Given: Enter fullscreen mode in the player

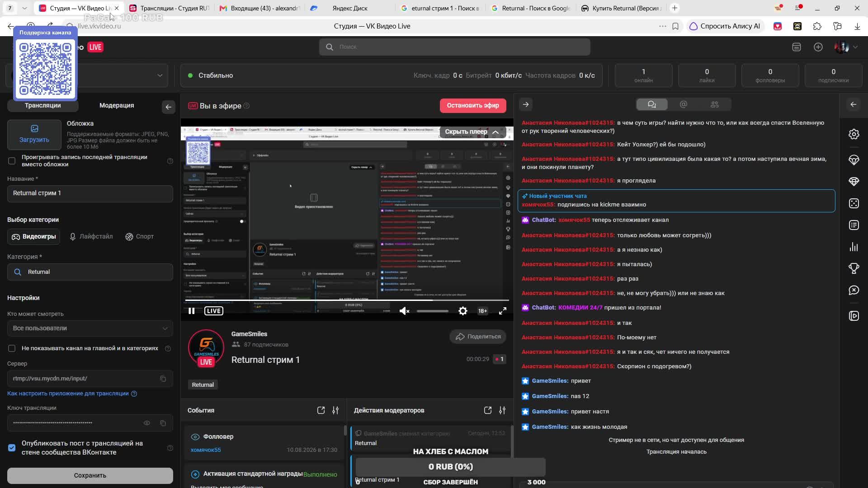Looking at the screenshot, I should pyautogui.click(x=503, y=311).
